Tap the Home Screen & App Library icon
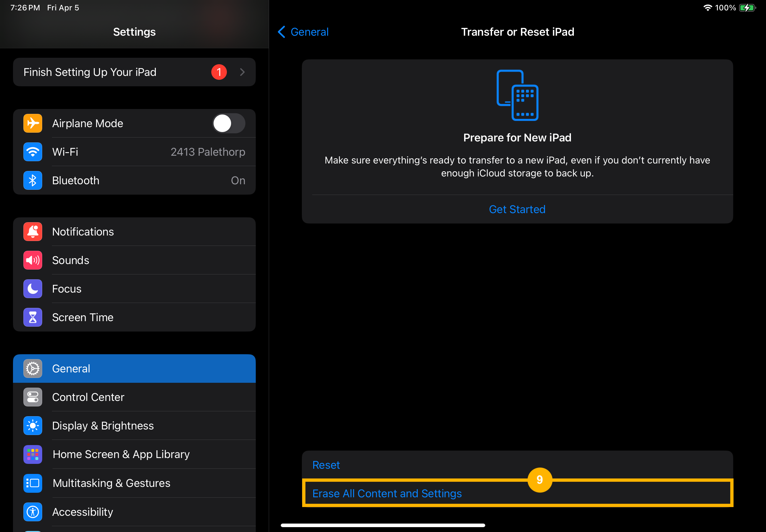 pos(33,454)
